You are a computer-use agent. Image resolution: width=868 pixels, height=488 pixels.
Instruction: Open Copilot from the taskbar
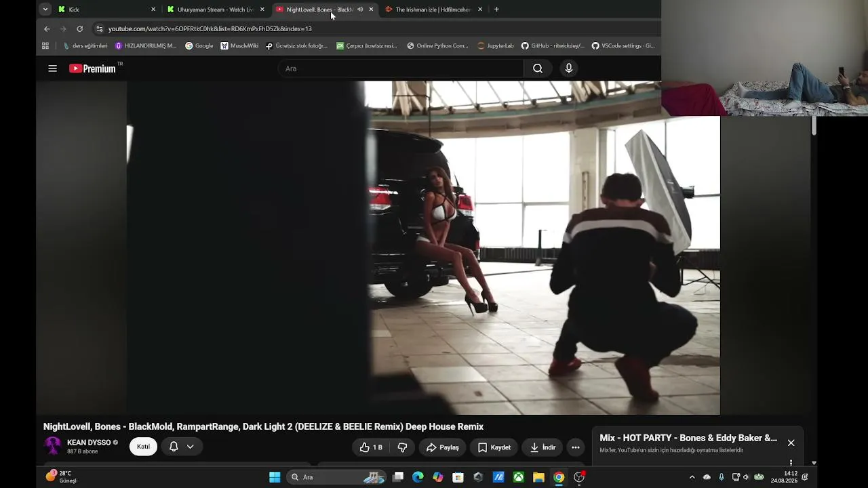click(x=438, y=477)
